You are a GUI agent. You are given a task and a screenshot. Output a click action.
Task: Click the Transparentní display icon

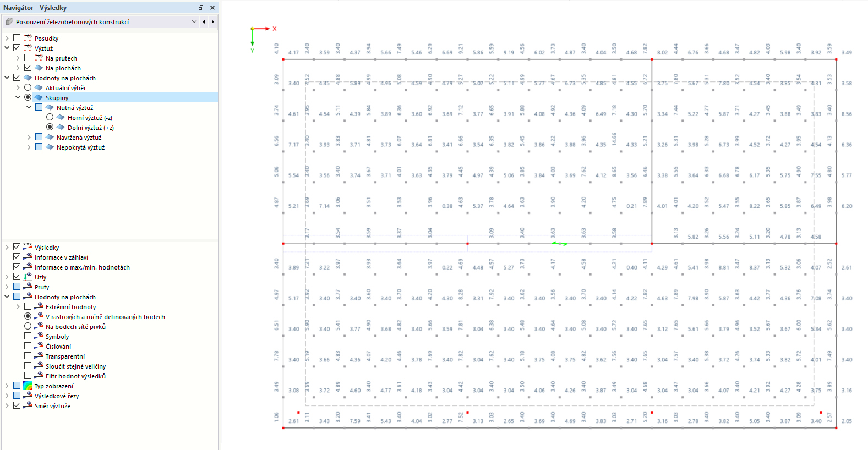tap(39, 355)
